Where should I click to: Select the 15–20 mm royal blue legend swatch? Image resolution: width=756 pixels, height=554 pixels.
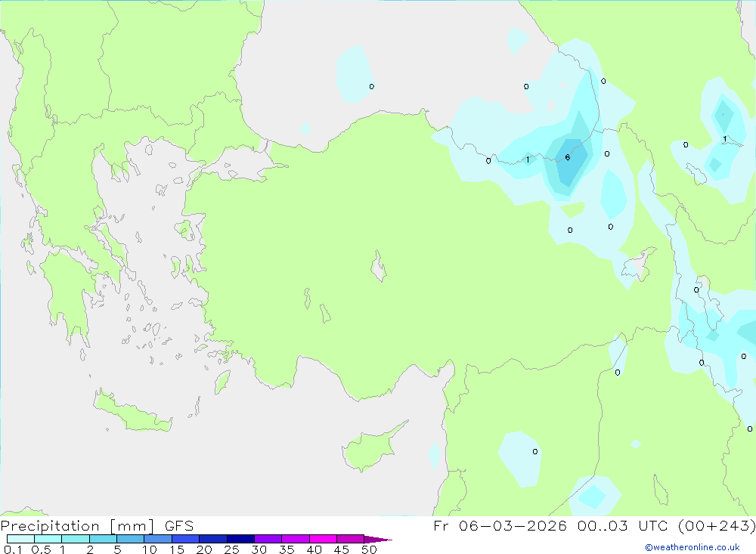(x=185, y=539)
